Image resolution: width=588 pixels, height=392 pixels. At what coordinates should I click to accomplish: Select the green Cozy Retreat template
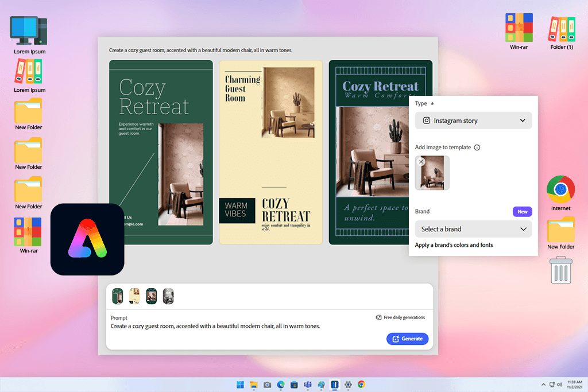[x=161, y=152]
